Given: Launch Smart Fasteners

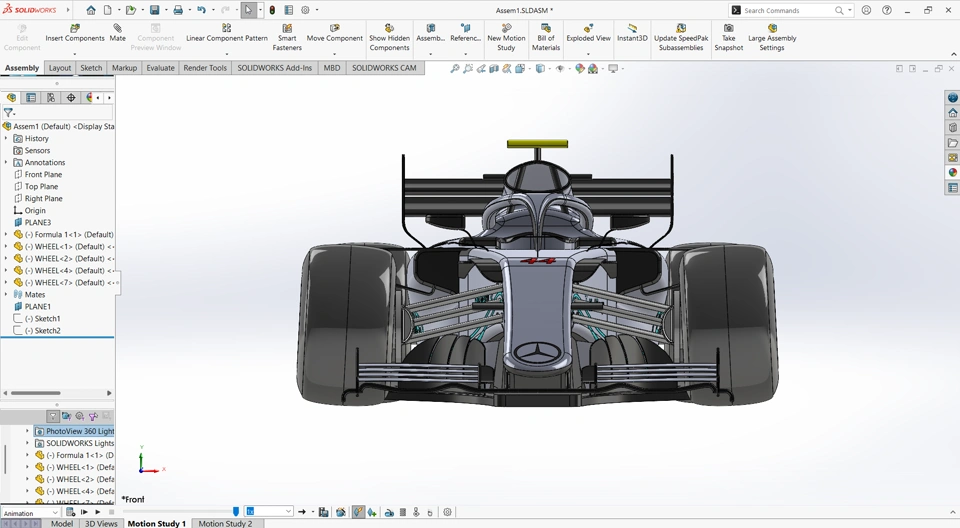Looking at the screenshot, I should pos(287,37).
